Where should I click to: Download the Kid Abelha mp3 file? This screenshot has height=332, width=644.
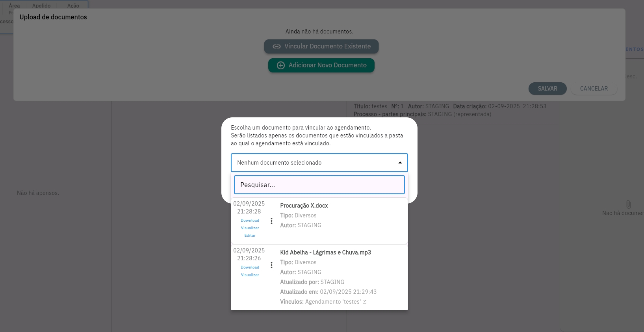[250, 267]
